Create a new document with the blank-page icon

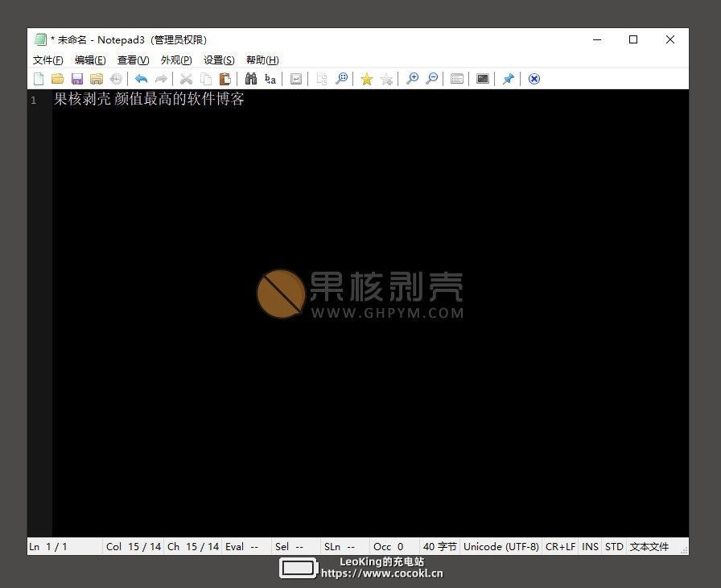39,79
